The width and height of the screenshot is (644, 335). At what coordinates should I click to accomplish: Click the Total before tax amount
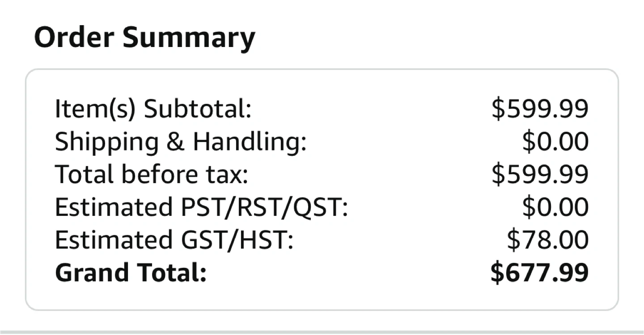click(540, 175)
